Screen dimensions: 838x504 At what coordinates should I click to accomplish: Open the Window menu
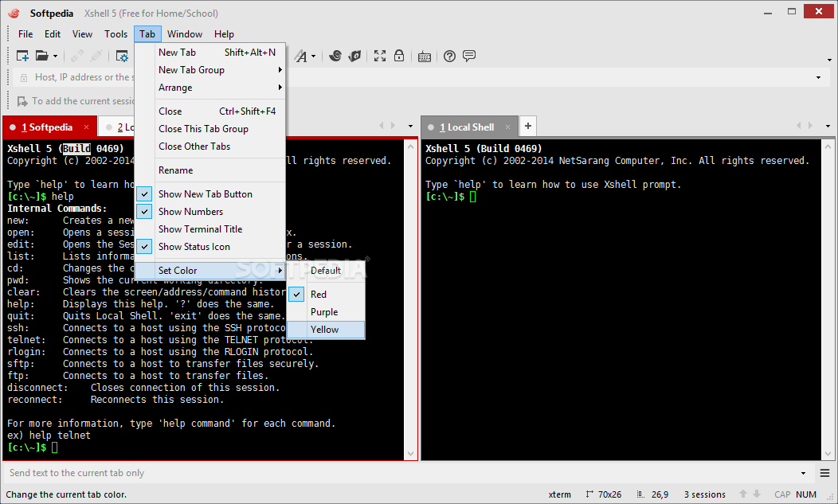pyautogui.click(x=184, y=34)
